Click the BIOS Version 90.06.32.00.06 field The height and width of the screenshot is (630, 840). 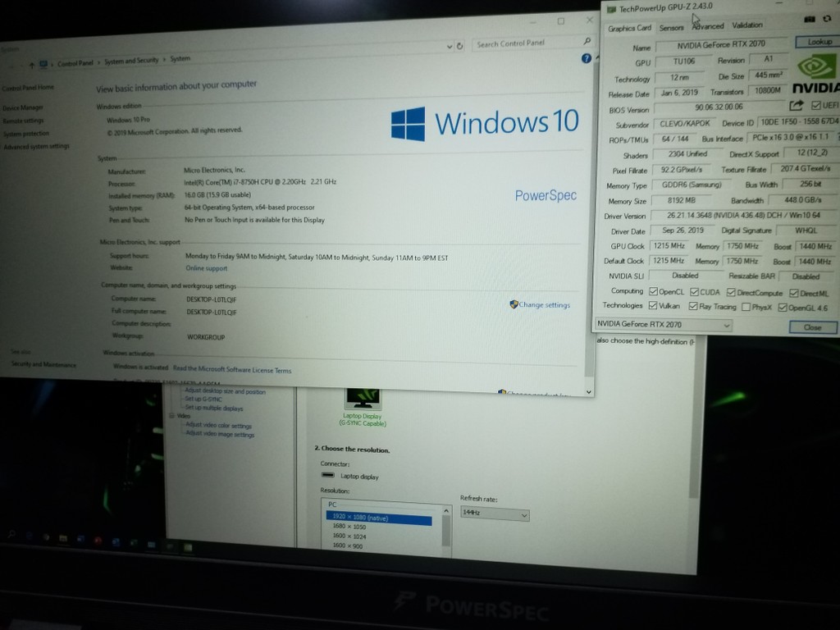click(x=719, y=107)
